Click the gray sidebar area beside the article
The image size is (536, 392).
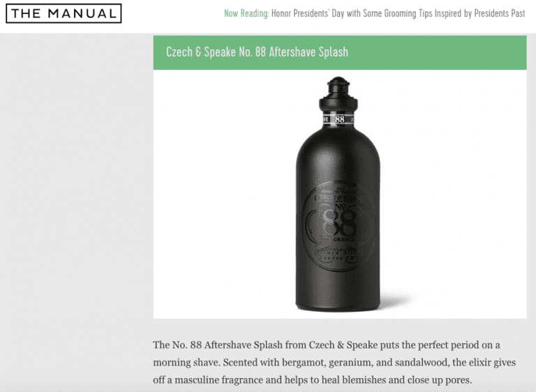coord(77,205)
